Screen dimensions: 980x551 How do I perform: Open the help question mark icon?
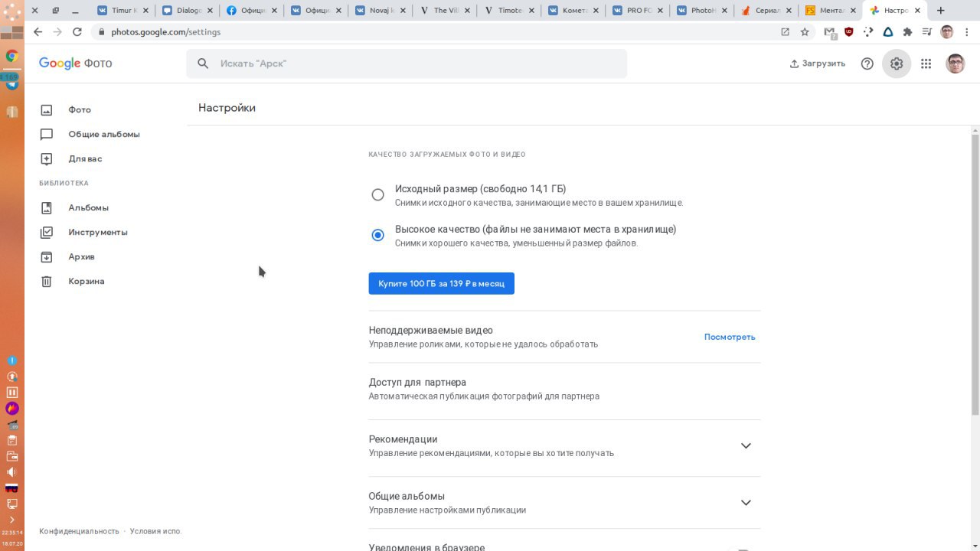867,64
